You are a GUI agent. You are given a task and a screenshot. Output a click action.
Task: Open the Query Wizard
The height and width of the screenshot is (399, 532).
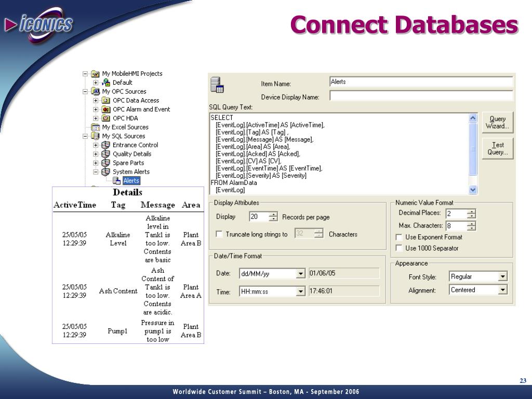click(497, 123)
